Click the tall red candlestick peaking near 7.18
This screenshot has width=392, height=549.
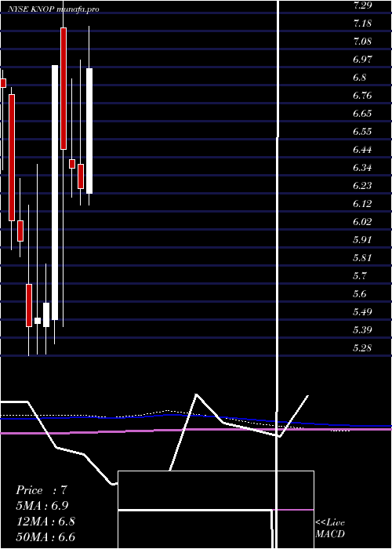[64, 89]
